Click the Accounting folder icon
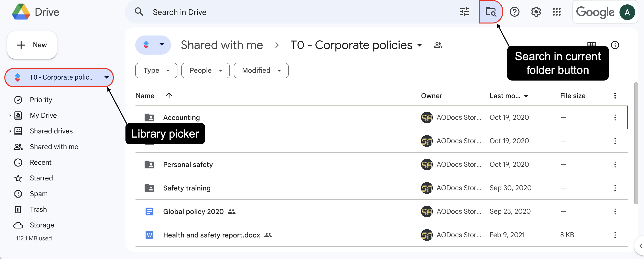This screenshot has height=259, width=644. pyautogui.click(x=149, y=118)
